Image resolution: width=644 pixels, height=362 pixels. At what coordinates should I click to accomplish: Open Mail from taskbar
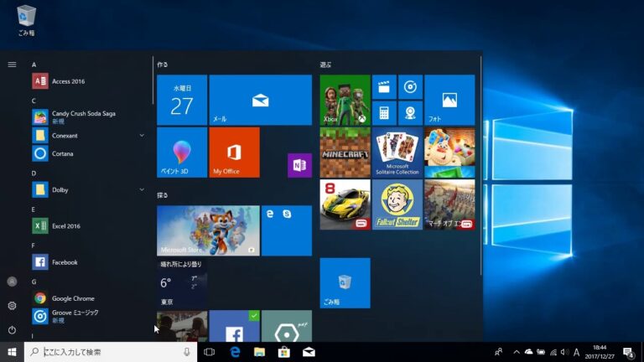pos(309,352)
